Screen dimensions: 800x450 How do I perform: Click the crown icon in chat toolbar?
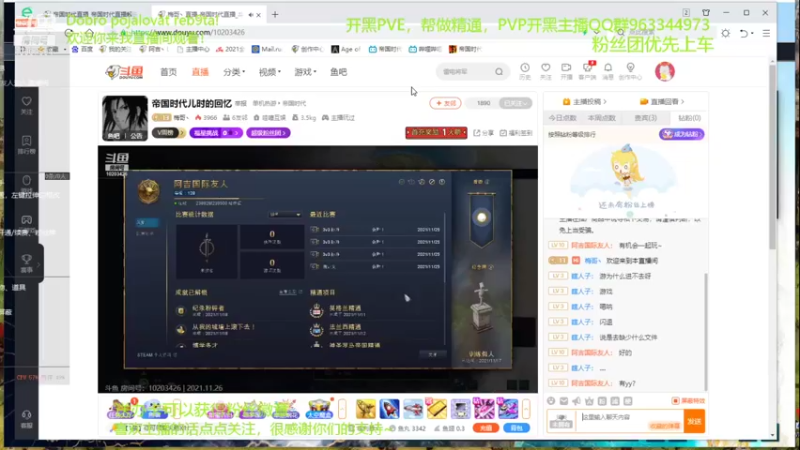click(589, 401)
